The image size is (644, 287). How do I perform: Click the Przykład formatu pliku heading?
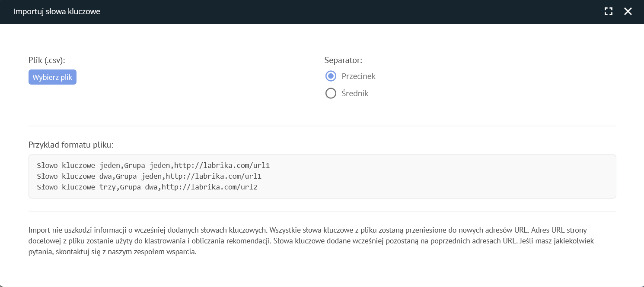click(x=71, y=145)
